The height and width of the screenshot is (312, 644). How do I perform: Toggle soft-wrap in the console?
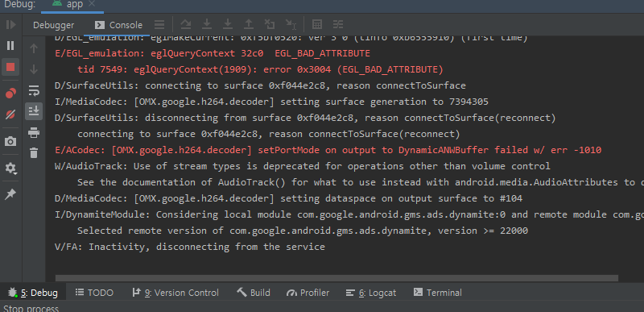(34, 90)
